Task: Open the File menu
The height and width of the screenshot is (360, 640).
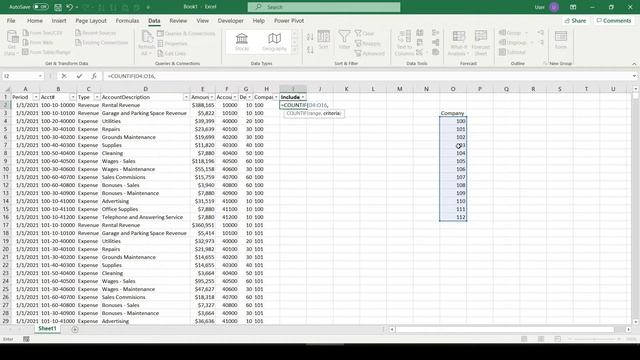Action: pyautogui.click(x=11, y=20)
